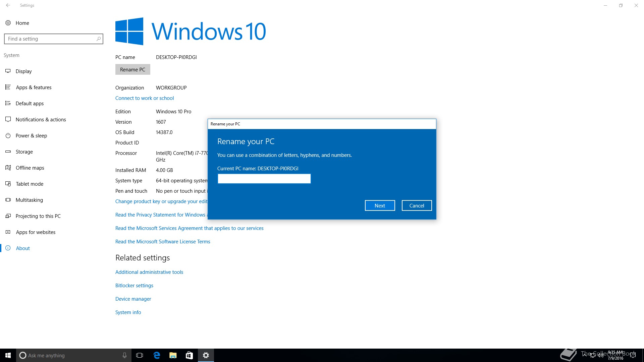Open Bitlocker settings link

[134, 285]
